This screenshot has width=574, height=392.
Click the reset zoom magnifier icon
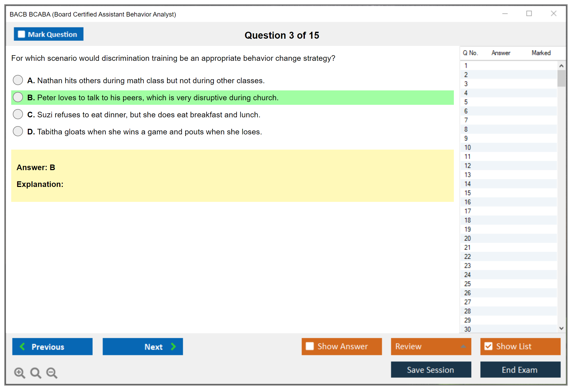[36, 373]
